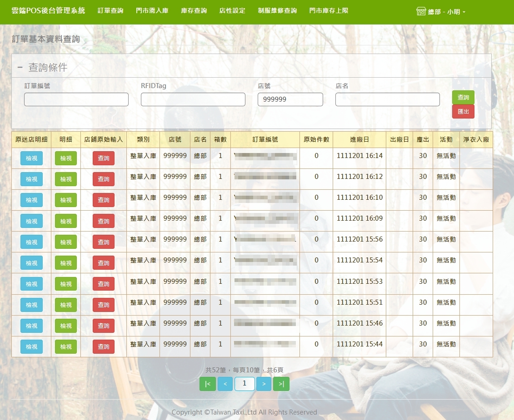Click the 訂單編號 column header in the table
The width and height of the screenshot is (514, 420).
tap(265, 139)
